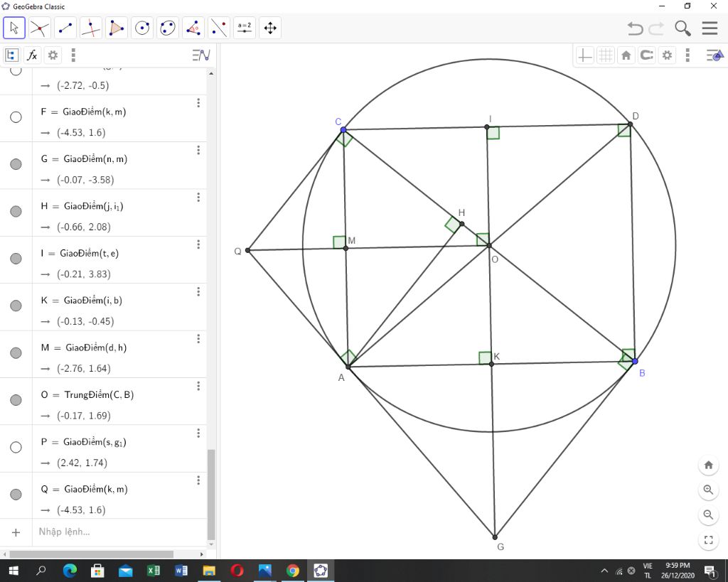Select the Polygon tool
The height and width of the screenshot is (582, 728).
116,28
